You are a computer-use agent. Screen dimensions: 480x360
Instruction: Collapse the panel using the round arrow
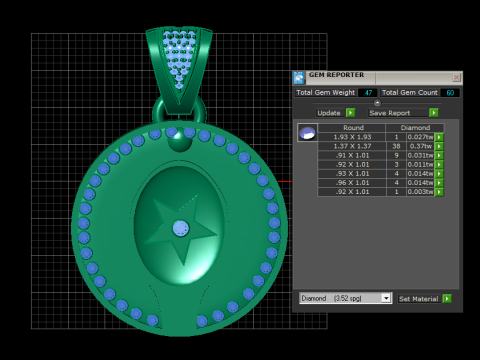(377, 103)
